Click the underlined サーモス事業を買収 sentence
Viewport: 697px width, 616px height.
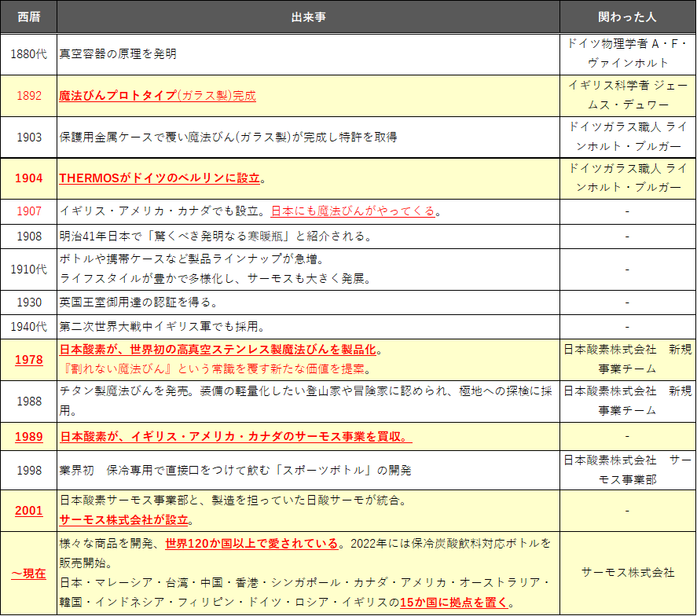coord(236,436)
